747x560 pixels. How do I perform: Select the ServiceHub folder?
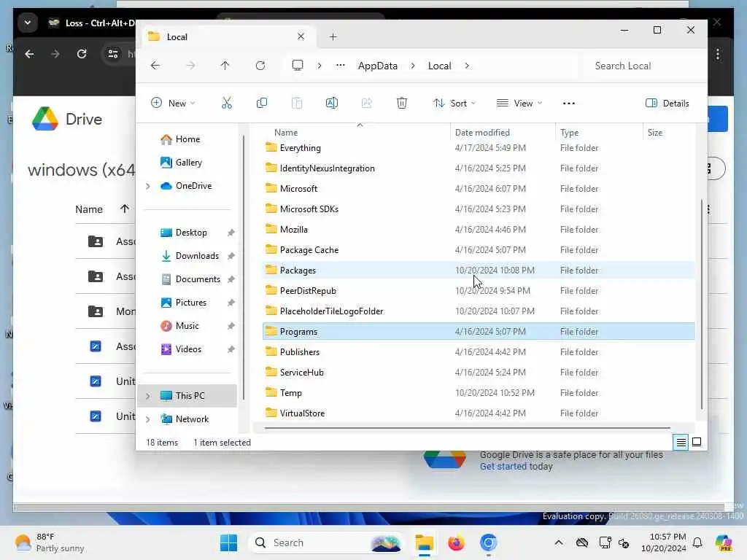coord(479,373)
